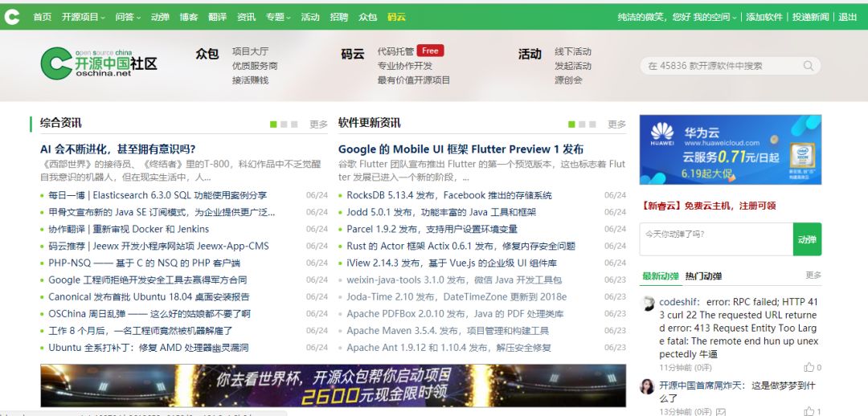Expand the 问答 dropdown menu
Viewport: 868px width, 416px height.
pos(128,17)
